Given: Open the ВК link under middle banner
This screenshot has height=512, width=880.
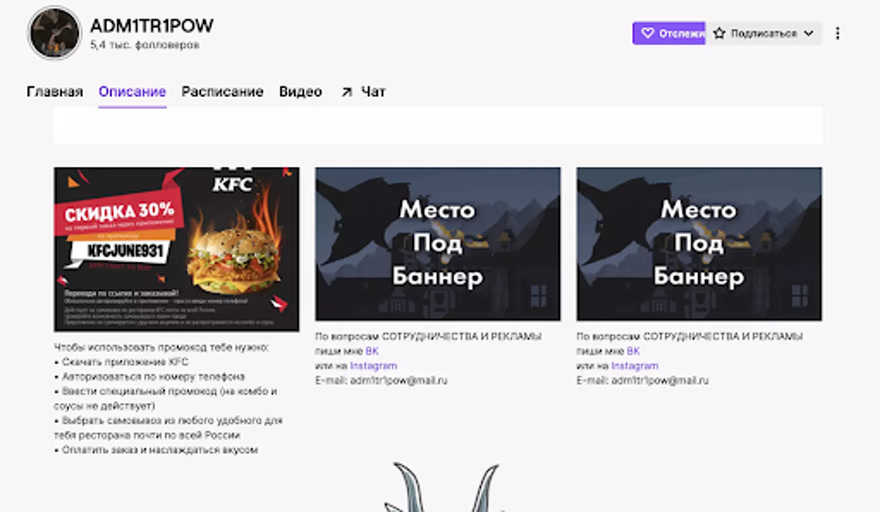Looking at the screenshot, I should (372, 351).
